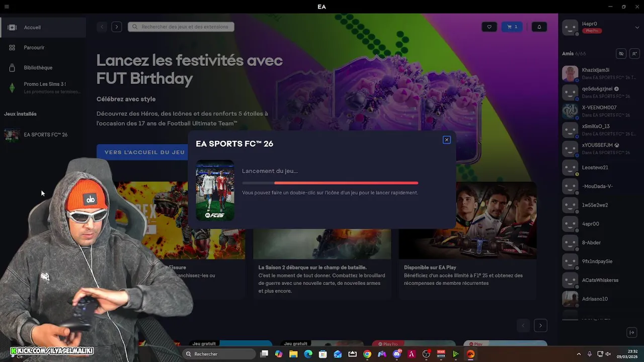Image resolution: width=644 pixels, height=362 pixels.
Task: Open Outlook mail from the taskbar
Action: pos(338,354)
